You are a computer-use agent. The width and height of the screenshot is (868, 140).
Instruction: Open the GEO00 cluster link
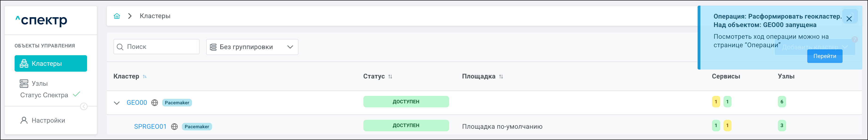[x=137, y=103]
